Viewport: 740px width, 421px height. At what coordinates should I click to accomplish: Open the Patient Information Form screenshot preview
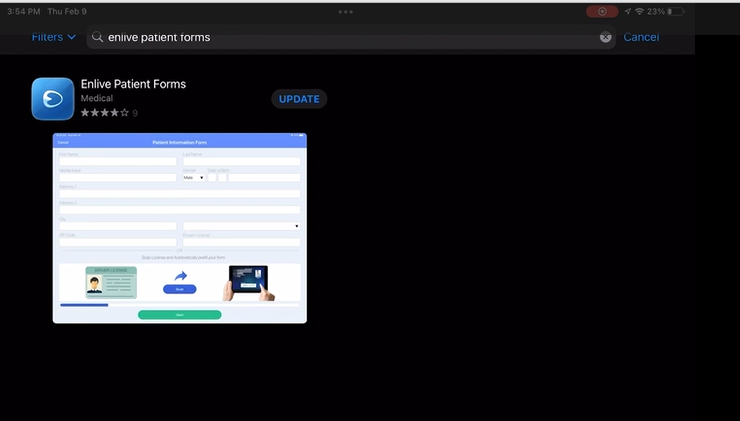click(180, 228)
